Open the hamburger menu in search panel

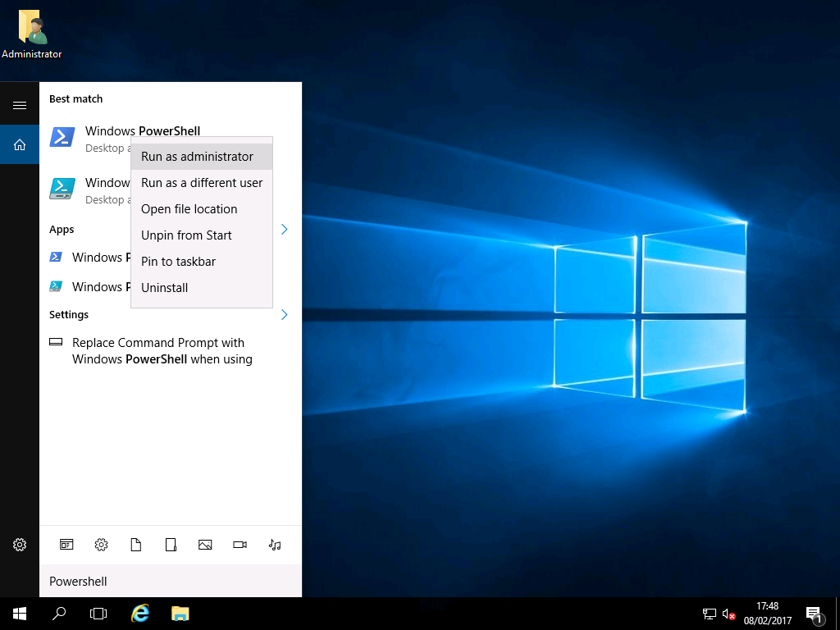pos(20,105)
